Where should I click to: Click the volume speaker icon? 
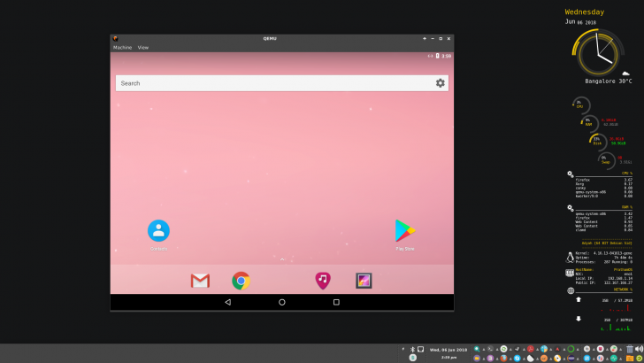[639, 349]
